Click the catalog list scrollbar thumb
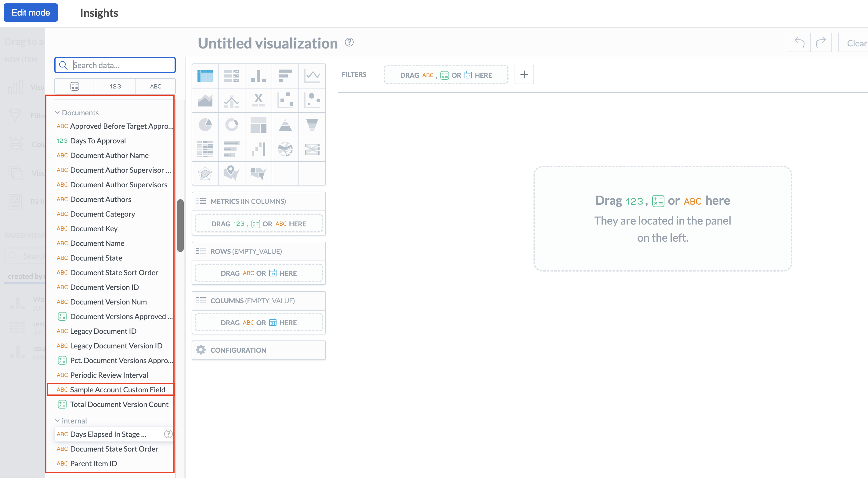This screenshot has width=868, height=479. [180, 225]
